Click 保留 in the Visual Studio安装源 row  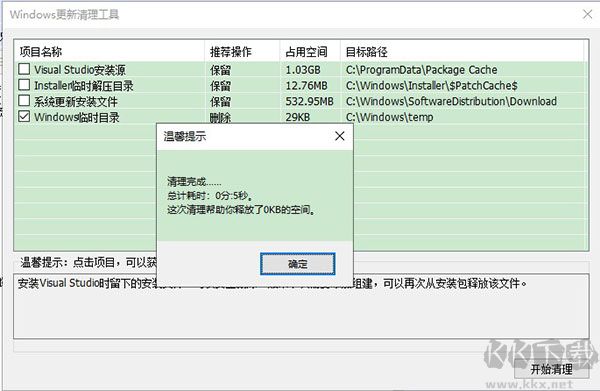coord(220,70)
